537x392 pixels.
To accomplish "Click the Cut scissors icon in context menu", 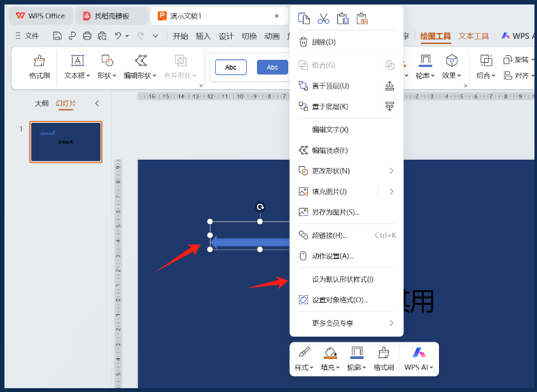I will [323, 18].
